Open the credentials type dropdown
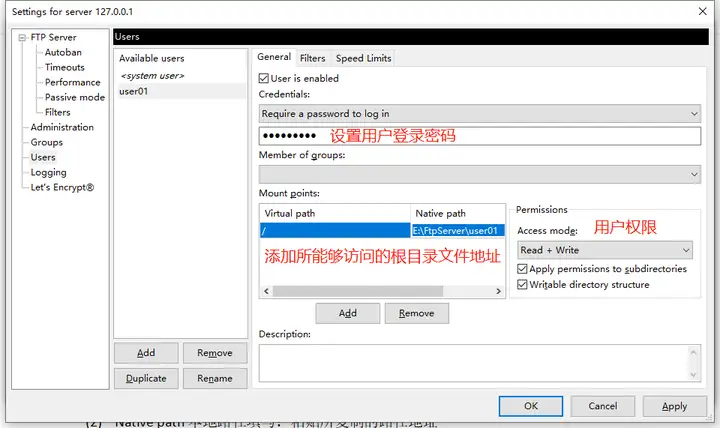The image size is (720, 428). click(x=479, y=113)
